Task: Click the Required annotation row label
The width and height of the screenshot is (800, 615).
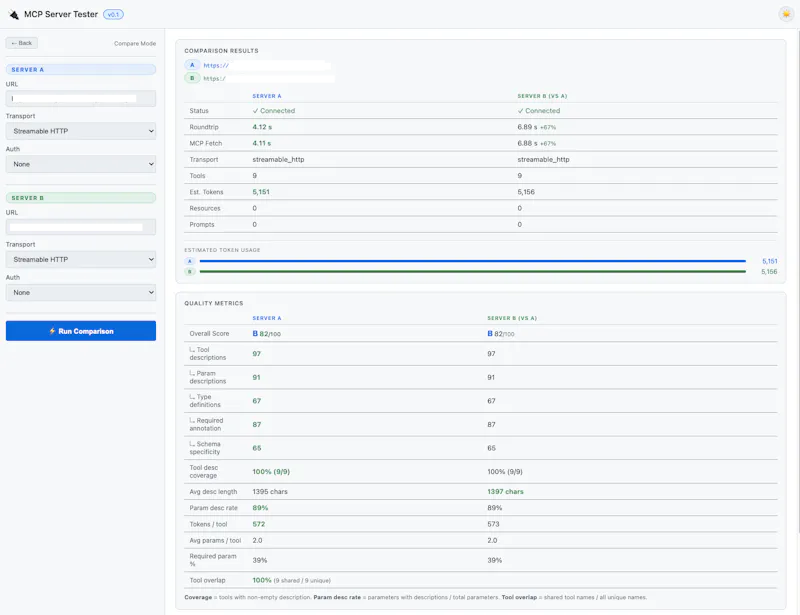Action: pyautogui.click(x=206, y=424)
